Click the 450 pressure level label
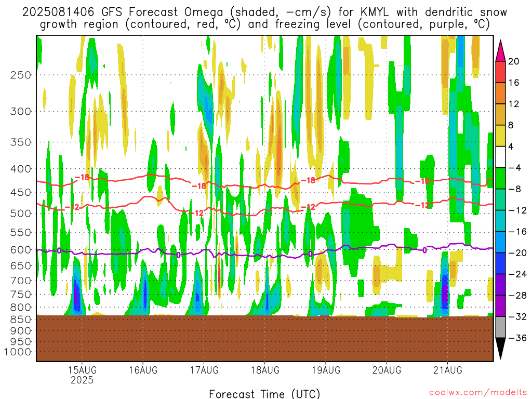 click(21, 192)
